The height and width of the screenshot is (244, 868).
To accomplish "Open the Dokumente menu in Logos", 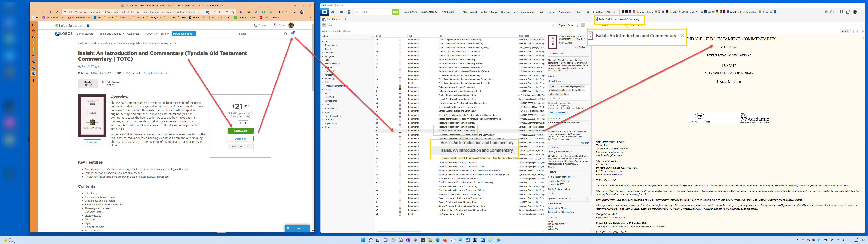I will pyautogui.click(x=410, y=12).
